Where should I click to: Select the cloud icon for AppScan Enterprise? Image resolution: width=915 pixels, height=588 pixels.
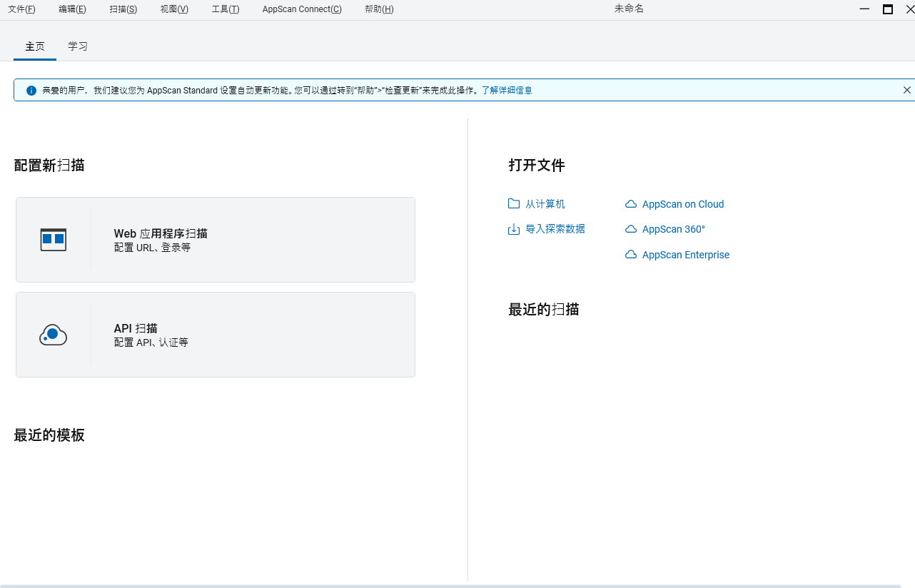point(631,254)
